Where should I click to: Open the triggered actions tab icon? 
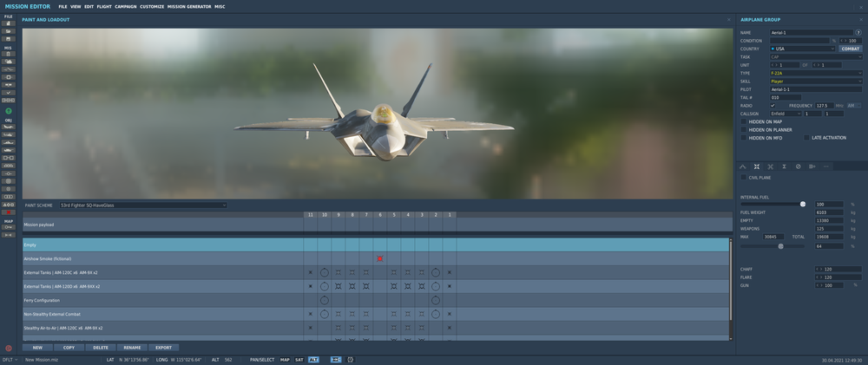770,166
